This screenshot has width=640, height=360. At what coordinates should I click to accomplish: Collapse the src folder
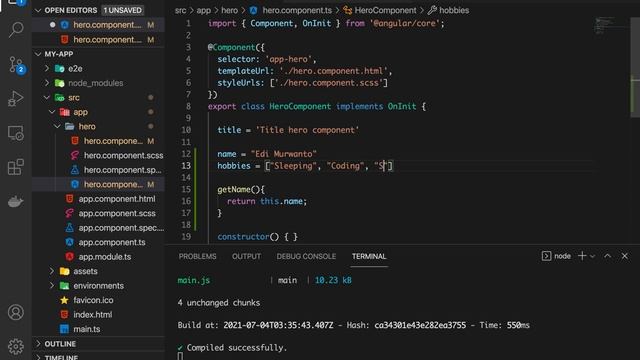[47, 98]
